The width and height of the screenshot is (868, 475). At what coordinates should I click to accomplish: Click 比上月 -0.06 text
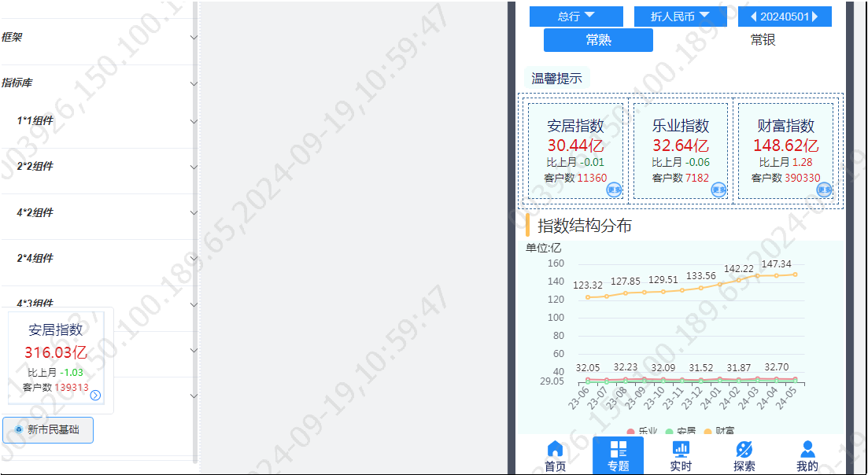(x=681, y=163)
